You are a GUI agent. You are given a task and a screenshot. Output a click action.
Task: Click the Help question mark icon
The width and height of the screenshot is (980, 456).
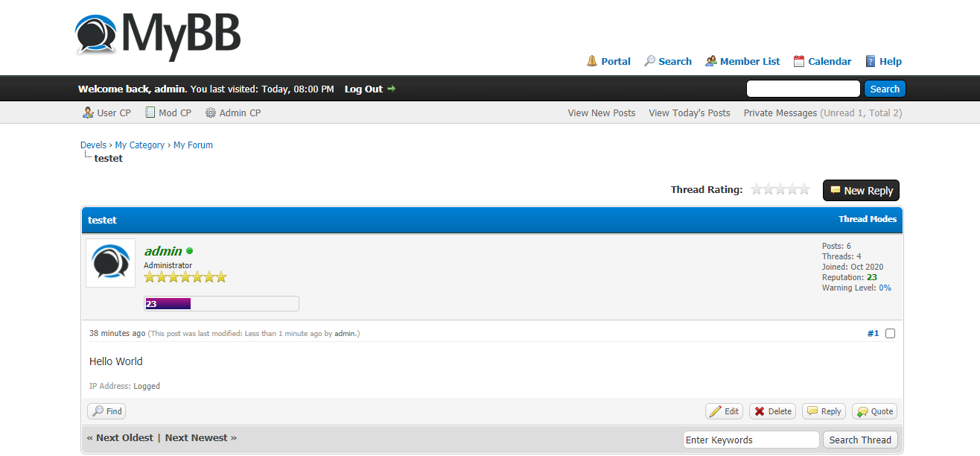coord(871,61)
